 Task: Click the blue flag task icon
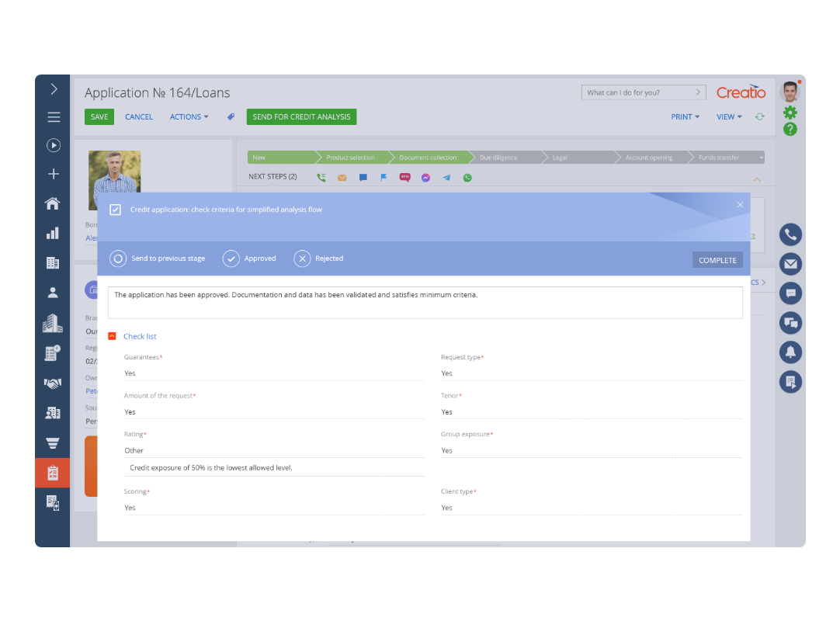click(x=384, y=177)
